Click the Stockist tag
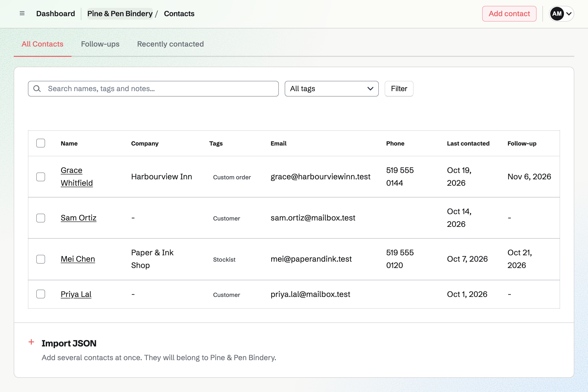 pyautogui.click(x=224, y=259)
